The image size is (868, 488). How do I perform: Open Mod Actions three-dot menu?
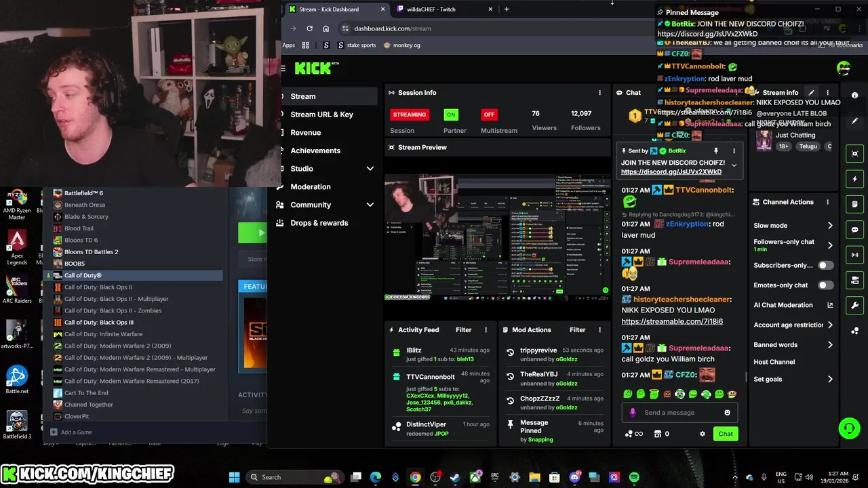599,330
